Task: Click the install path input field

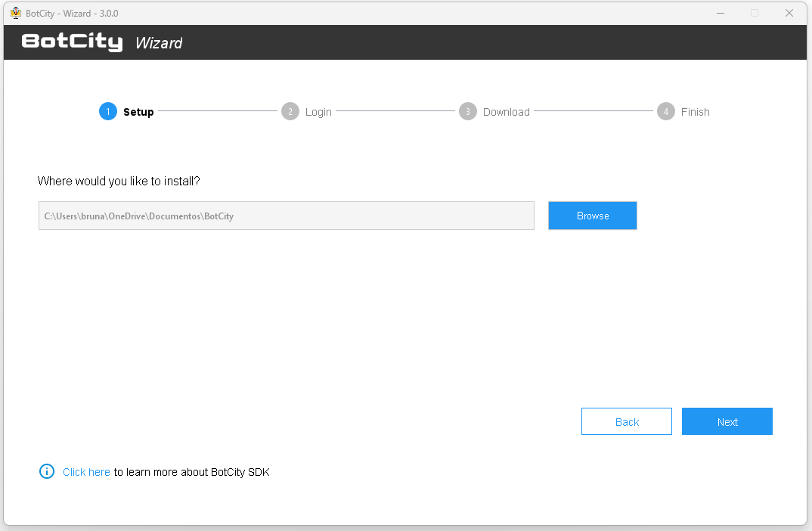Action: [x=286, y=216]
